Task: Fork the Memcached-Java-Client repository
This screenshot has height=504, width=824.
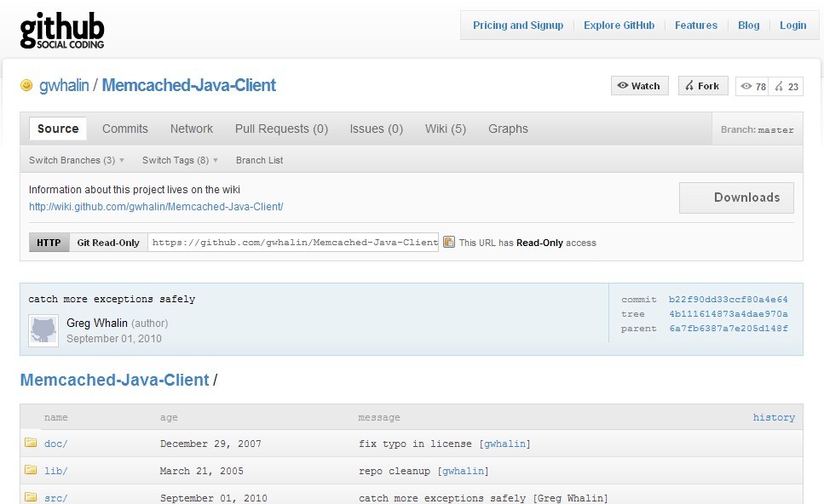Action: point(703,86)
